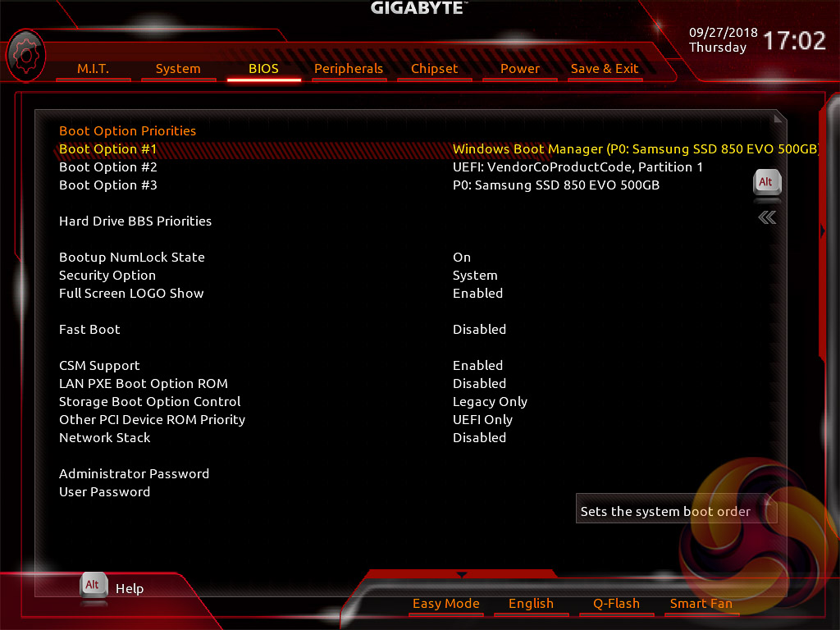The width and height of the screenshot is (840, 630).
Task: Select Fast Boot setting
Action: [x=89, y=330]
